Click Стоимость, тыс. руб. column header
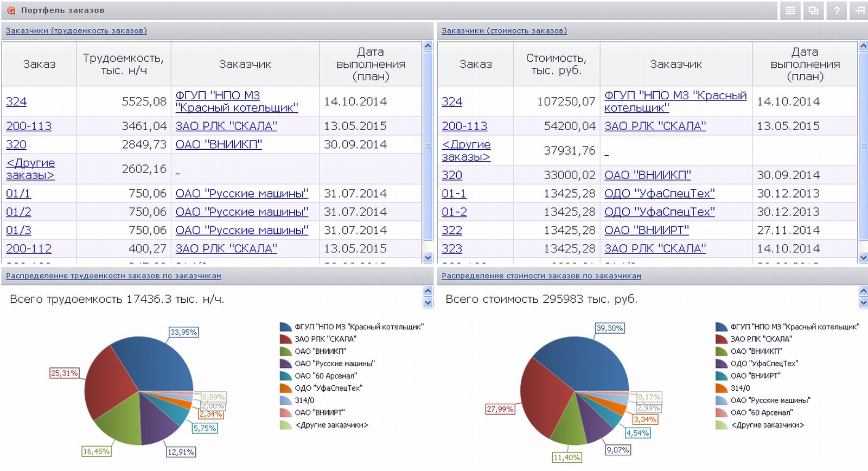This screenshot has width=868, height=471. [x=557, y=64]
